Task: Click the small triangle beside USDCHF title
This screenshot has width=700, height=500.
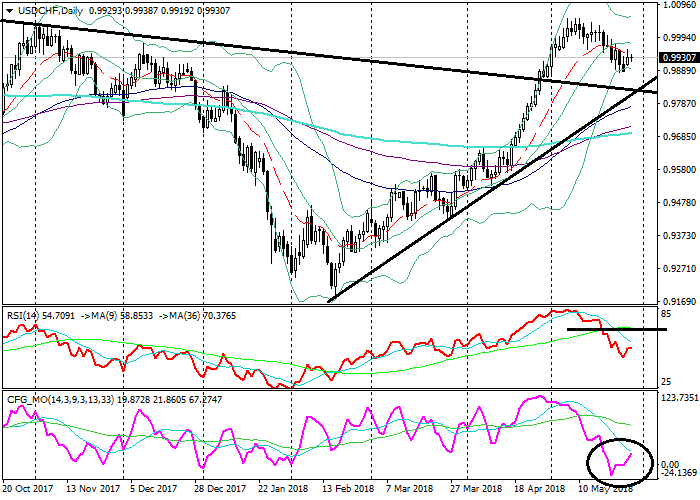Action: coord(8,10)
